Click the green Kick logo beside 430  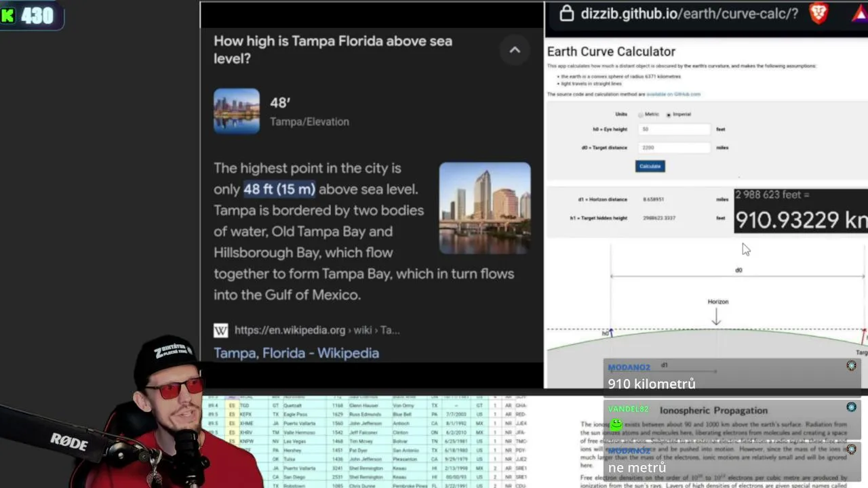point(8,16)
